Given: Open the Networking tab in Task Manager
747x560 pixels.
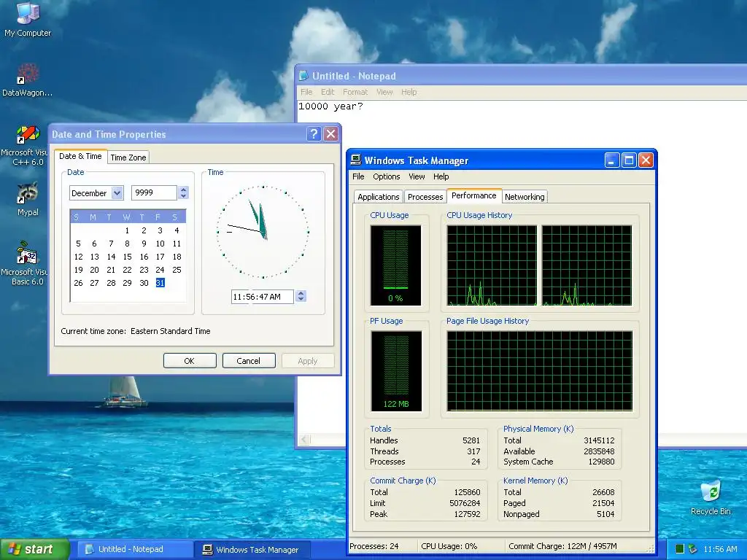Looking at the screenshot, I should click(x=525, y=197).
